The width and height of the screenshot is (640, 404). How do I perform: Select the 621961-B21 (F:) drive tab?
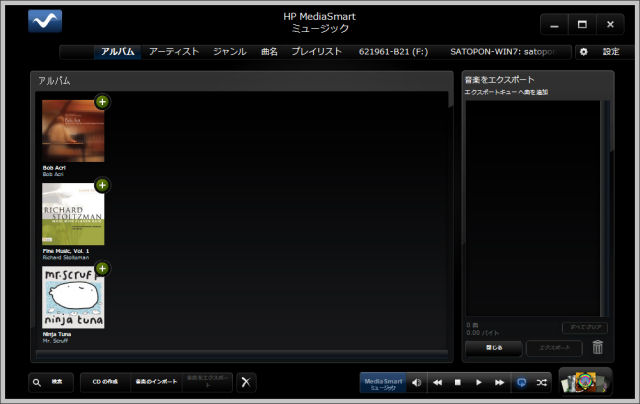(393, 52)
